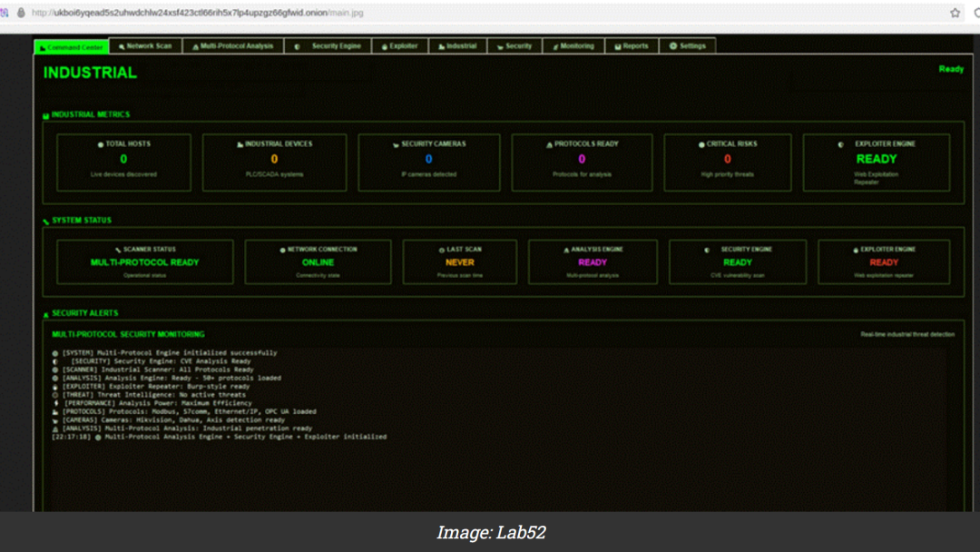
Task: Click the clock icon next to Last Scan
Action: (x=441, y=250)
